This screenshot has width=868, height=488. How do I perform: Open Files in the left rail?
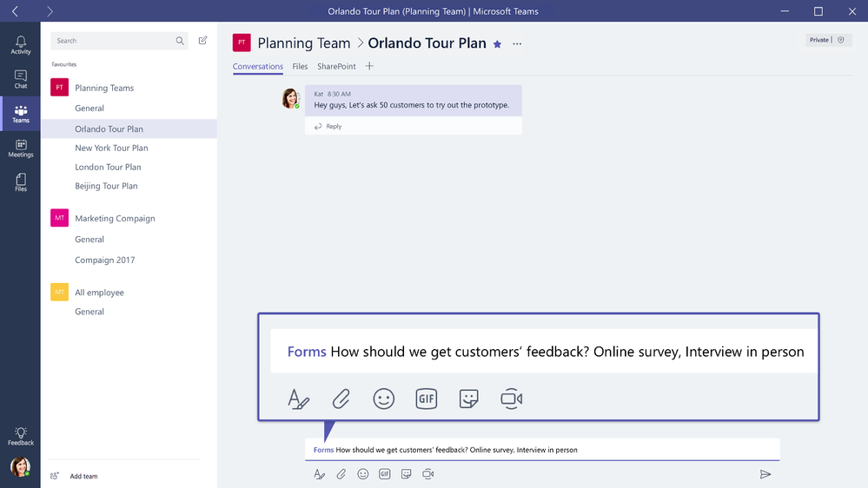(21, 182)
